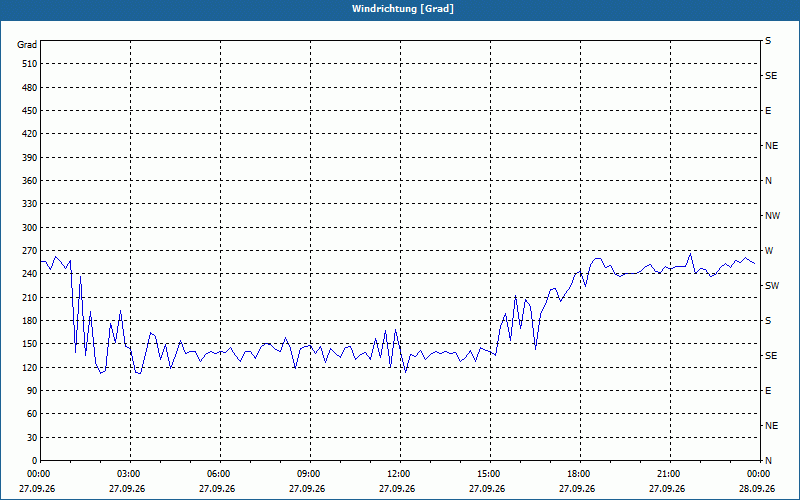Click the 180 degree axis label

pyautogui.click(x=30, y=321)
